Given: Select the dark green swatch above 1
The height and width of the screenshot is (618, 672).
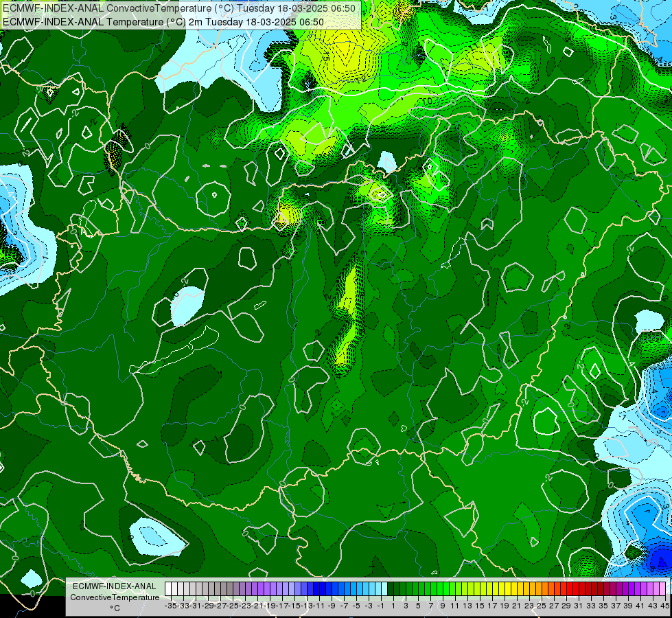Looking at the screenshot, I should click(x=391, y=588).
